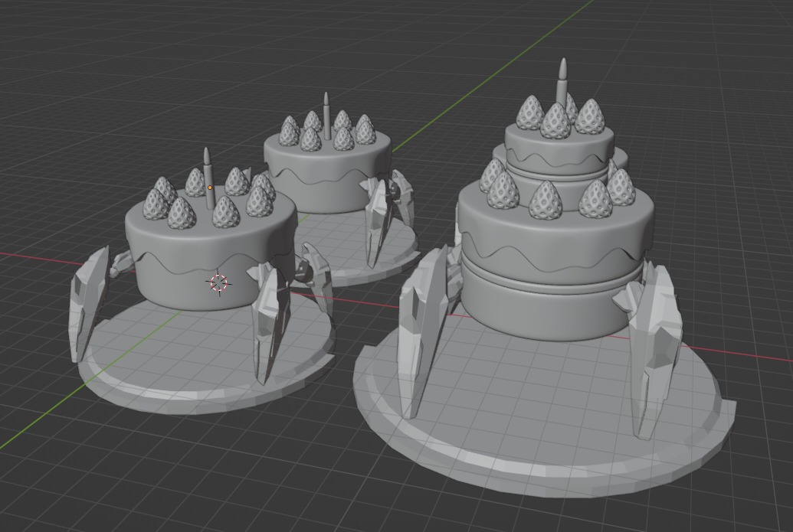The image size is (793, 532).
Task: Select the orange origin dot on left candle
Action: click(210, 188)
